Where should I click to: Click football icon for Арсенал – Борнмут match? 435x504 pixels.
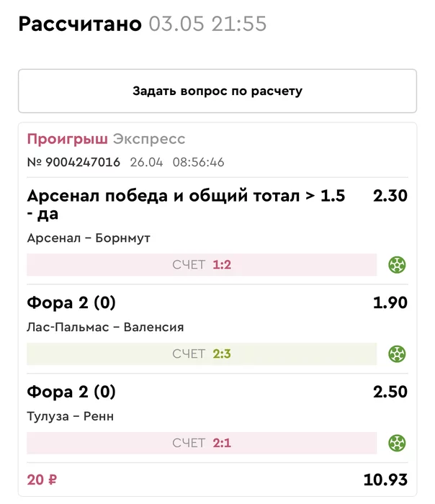tap(397, 264)
